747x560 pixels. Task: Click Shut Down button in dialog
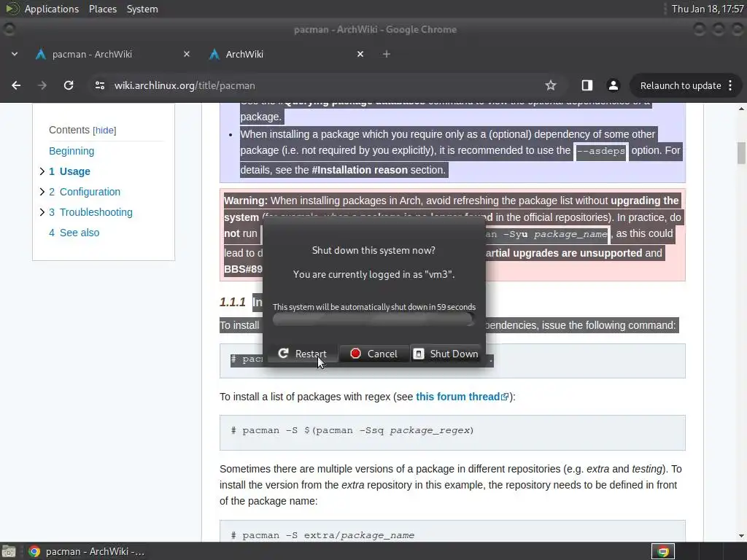pyautogui.click(x=446, y=354)
